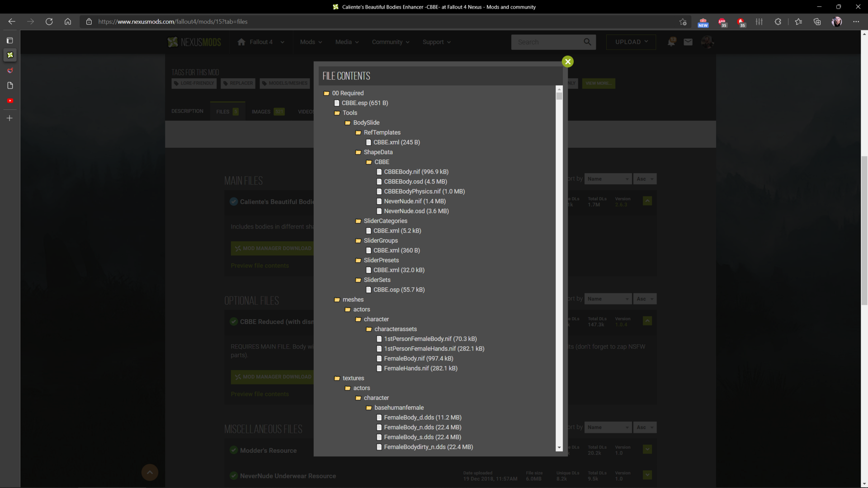868x488 pixels.
Task: Click the sliders extension icon in toolbar
Action: tap(759, 22)
